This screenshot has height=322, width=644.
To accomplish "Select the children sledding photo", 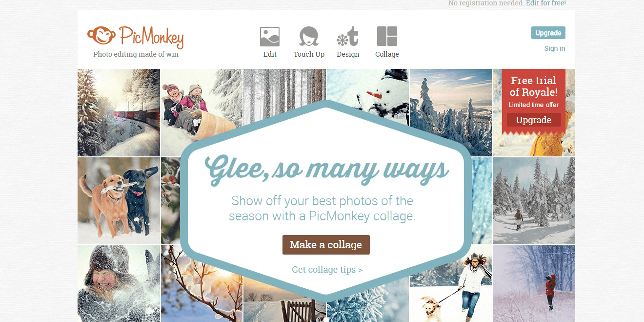I will (201, 112).
